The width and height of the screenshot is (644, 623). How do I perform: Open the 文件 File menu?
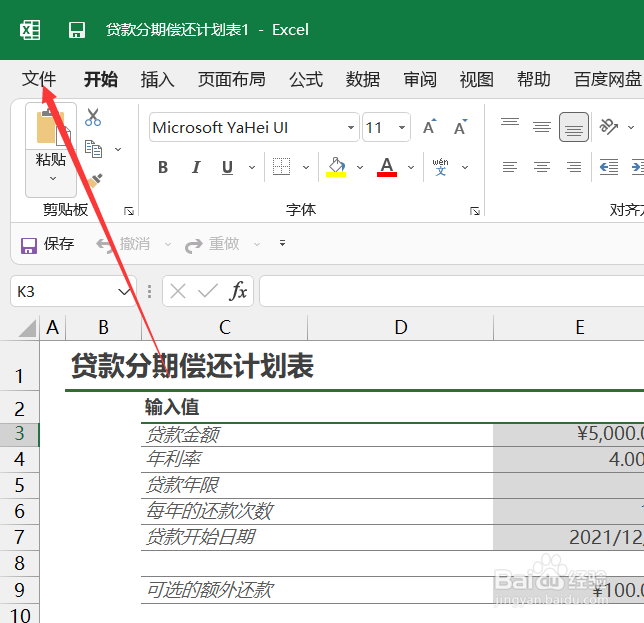click(39, 79)
